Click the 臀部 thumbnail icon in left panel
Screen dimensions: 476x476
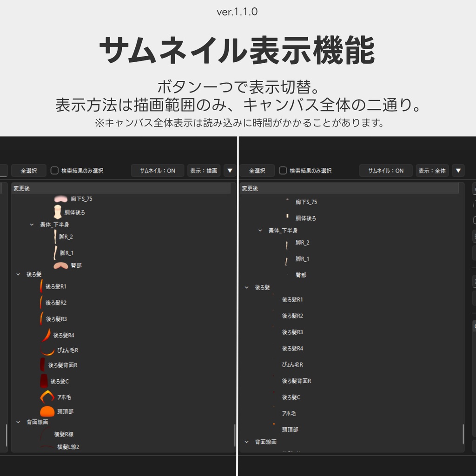click(x=61, y=265)
